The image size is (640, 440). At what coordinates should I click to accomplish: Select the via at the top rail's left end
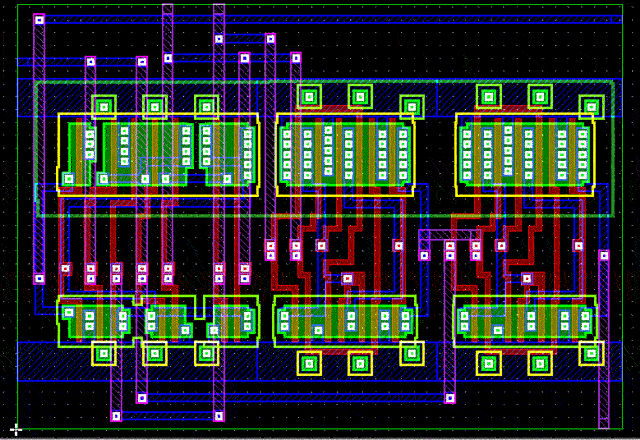(x=39, y=19)
